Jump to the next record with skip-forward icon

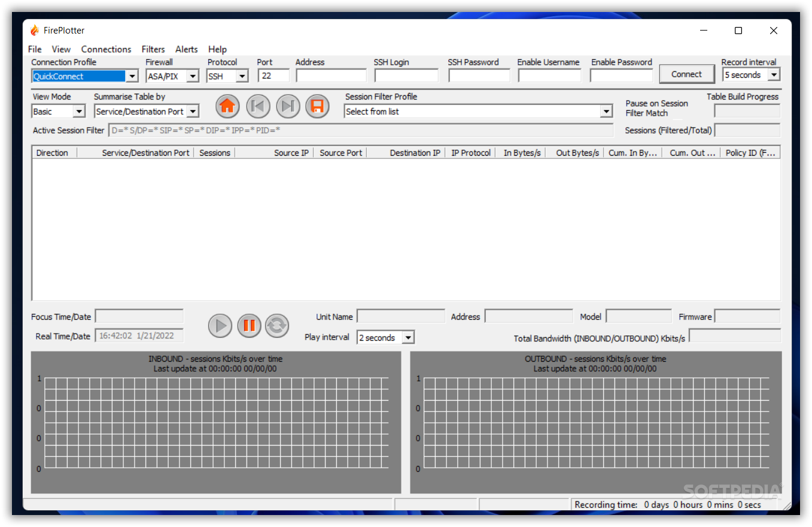288,106
